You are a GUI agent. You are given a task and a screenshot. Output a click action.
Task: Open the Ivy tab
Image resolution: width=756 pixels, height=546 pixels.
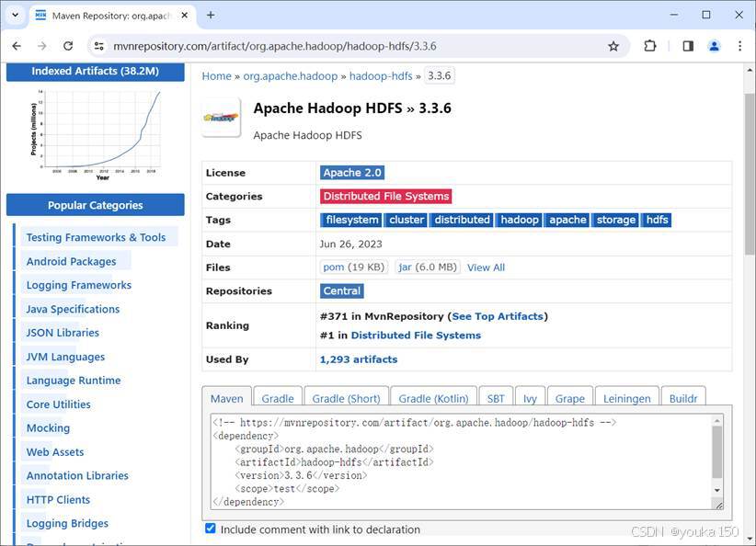click(x=530, y=399)
